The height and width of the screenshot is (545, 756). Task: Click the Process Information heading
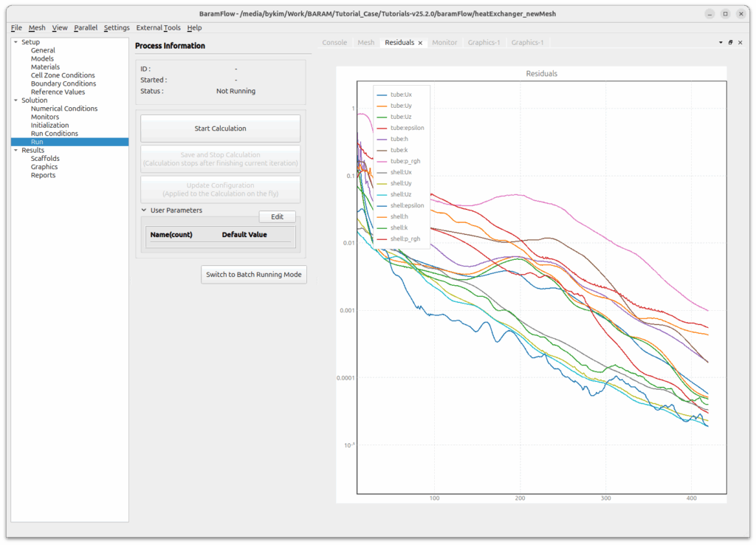(x=170, y=46)
